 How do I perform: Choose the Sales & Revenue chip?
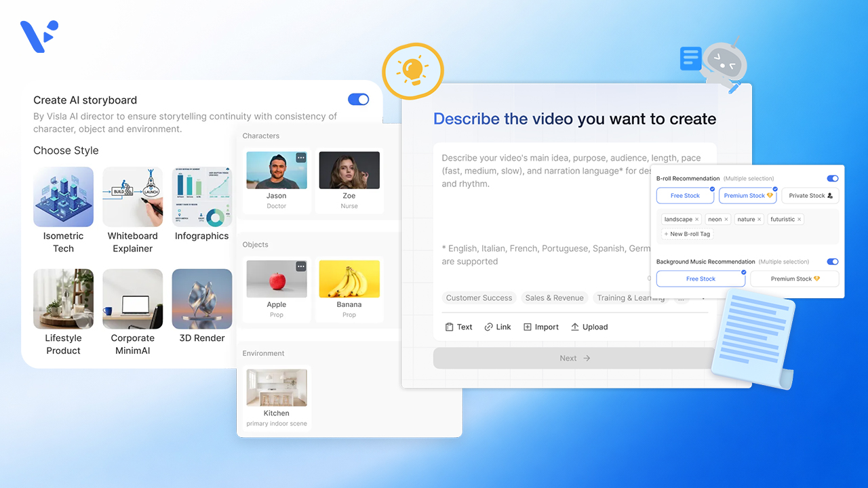pos(554,298)
